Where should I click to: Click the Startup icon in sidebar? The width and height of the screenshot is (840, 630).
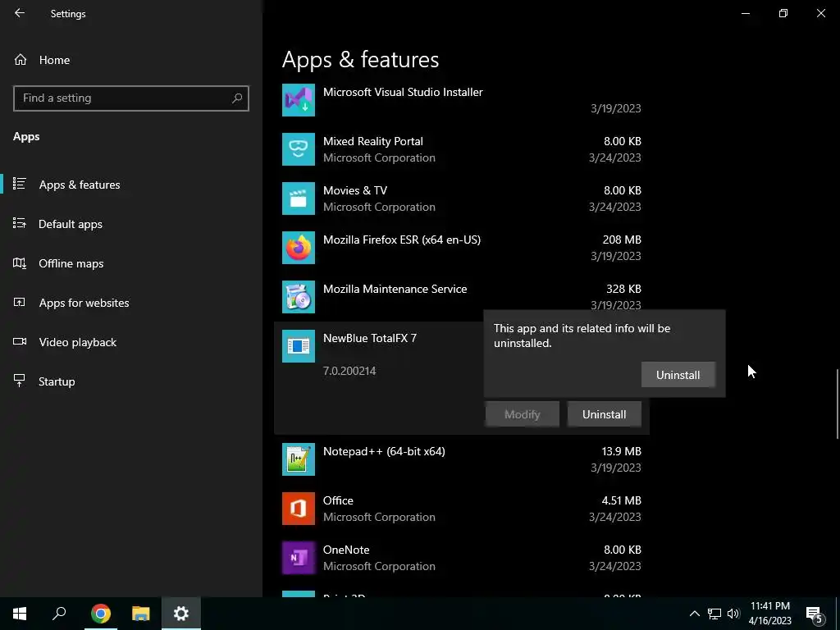20,381
